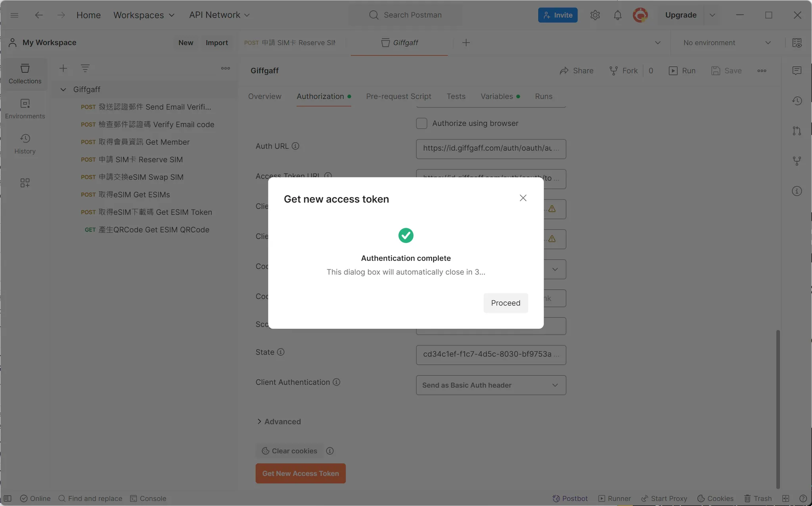
Task: Open Find and replace toggle in status bar
Action: pos(90,498)
